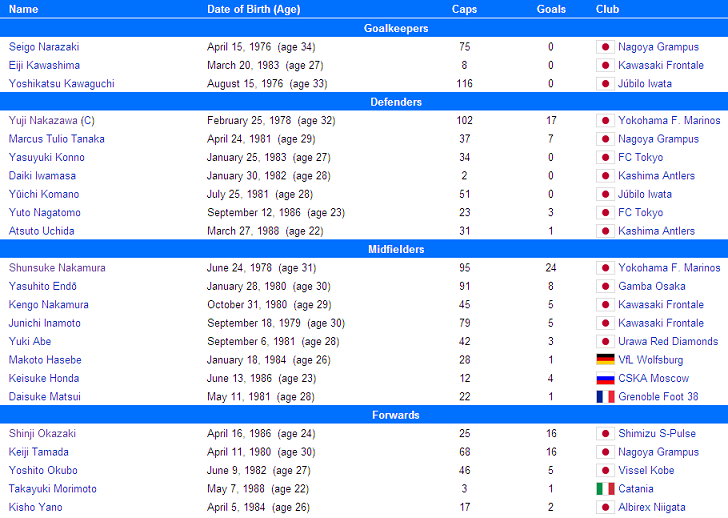Click the Date of Birth (Age) column header
The image size is (728, 518).
(x=254, y=9)
